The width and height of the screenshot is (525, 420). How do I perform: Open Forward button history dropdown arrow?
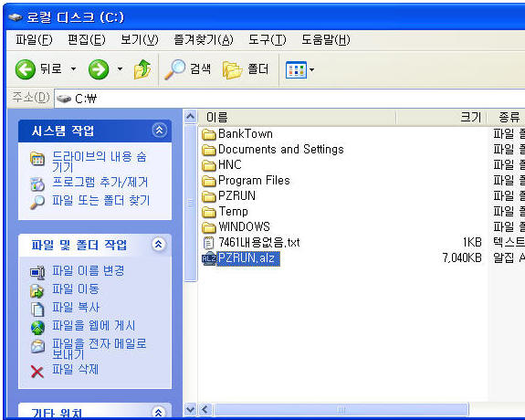120,69
